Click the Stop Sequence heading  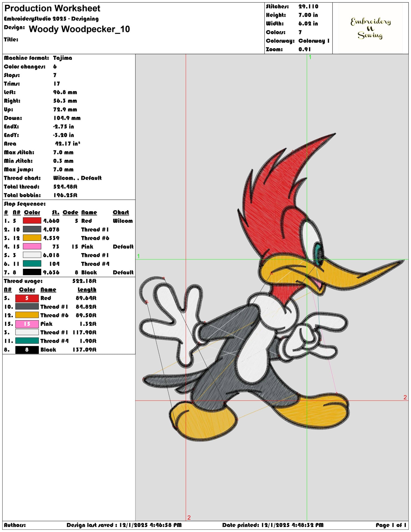[25, 204]
